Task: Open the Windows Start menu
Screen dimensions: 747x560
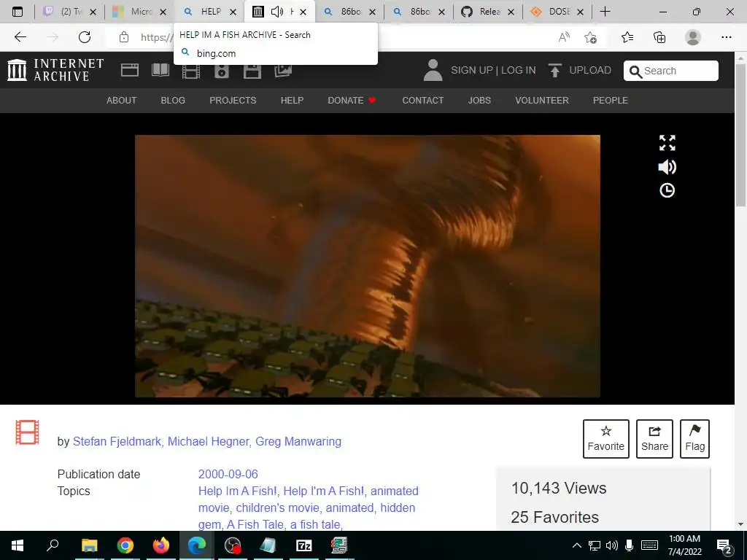Action: coord(18,545)
